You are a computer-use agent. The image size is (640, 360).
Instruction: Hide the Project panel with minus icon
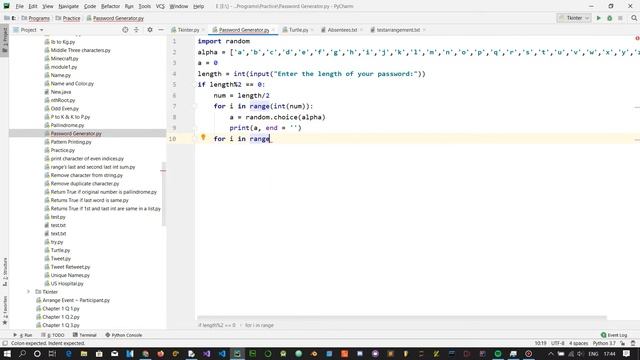(x=161, y=30)
